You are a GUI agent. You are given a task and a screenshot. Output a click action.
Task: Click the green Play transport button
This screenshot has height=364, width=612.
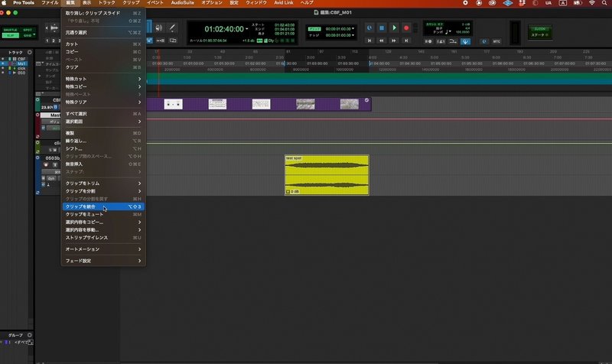pos(394,28)
